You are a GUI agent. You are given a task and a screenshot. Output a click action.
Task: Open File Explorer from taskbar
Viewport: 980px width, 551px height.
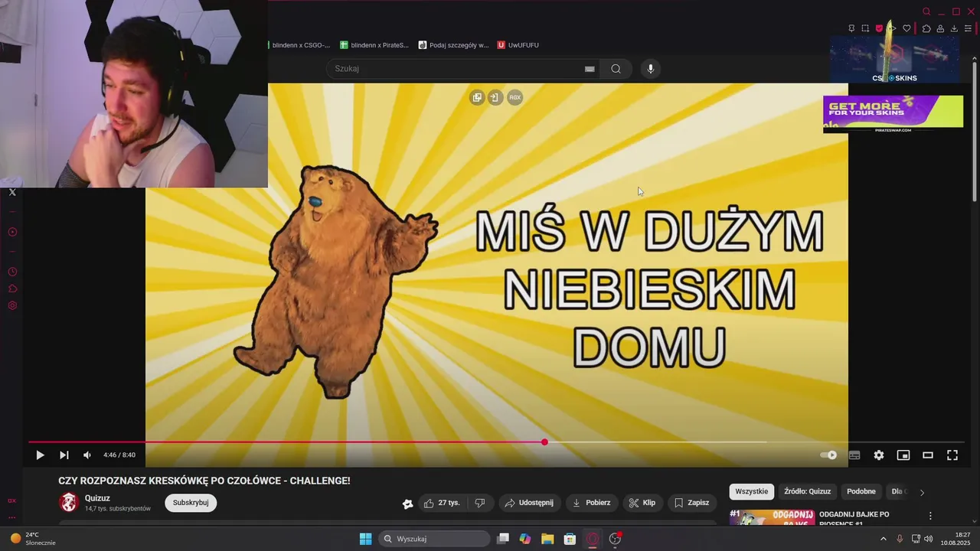547,539
